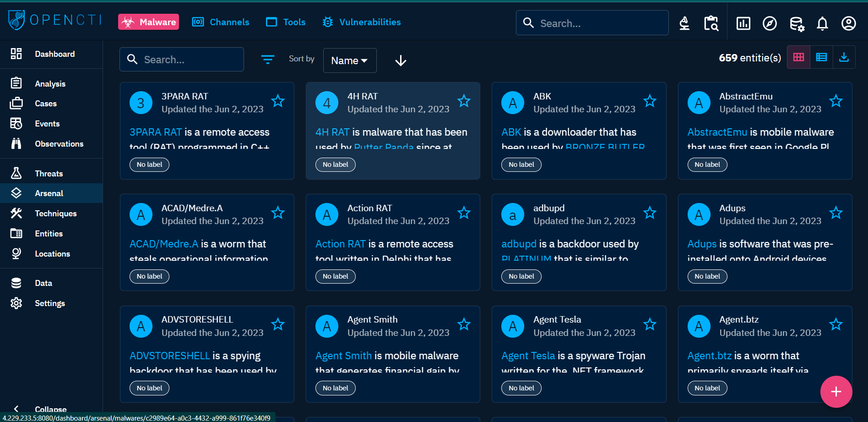Screen dimensions: 868x422
Task: Open Observations in the sidebar
Action: (51, 144)
